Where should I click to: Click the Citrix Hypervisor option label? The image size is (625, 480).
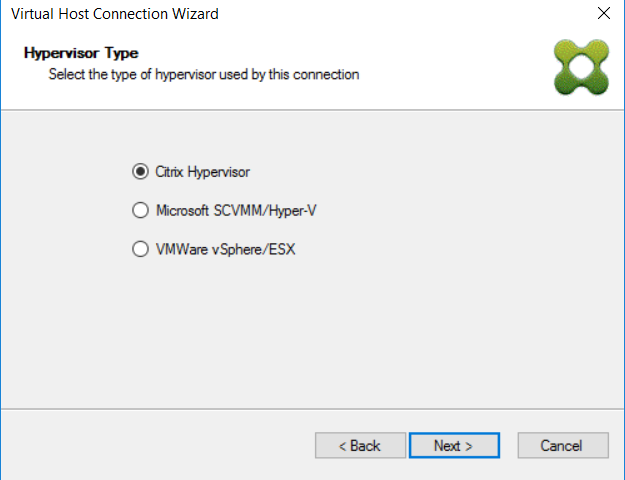pyautogui.click(x=202, y=172)
